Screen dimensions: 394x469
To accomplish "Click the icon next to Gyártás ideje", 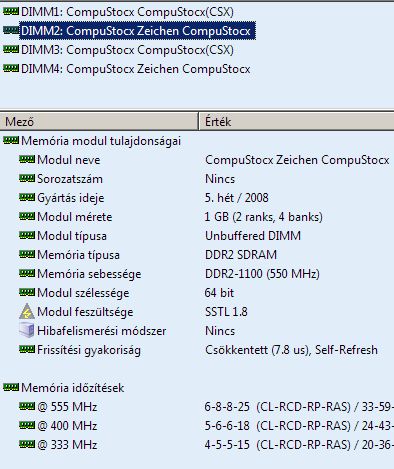I will [x=27, y=197].
